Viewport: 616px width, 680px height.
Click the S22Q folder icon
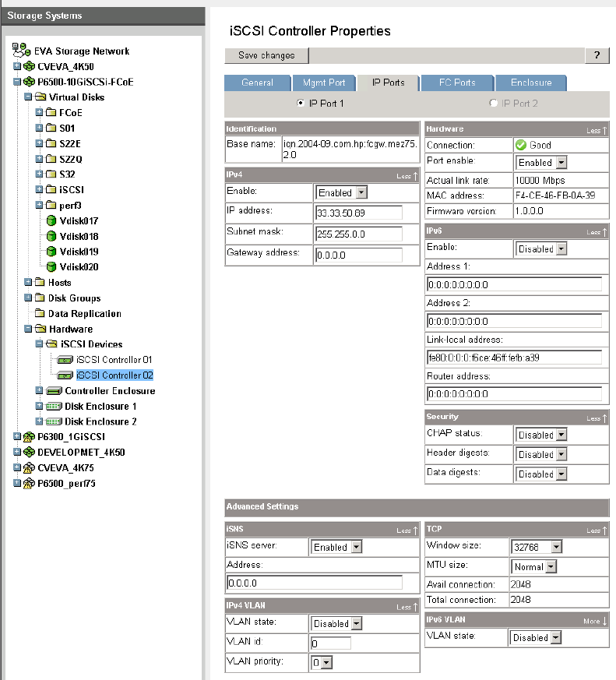51,159
